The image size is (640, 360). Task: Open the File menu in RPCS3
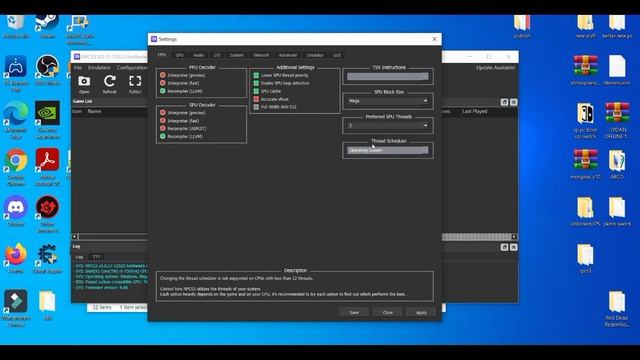point(78,68)
